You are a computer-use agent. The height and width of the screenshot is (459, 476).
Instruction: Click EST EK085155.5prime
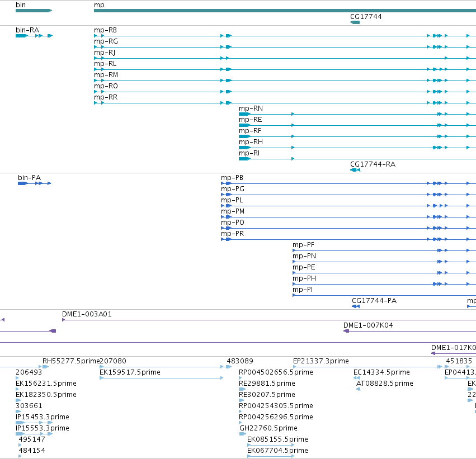(x=271, y=445)
